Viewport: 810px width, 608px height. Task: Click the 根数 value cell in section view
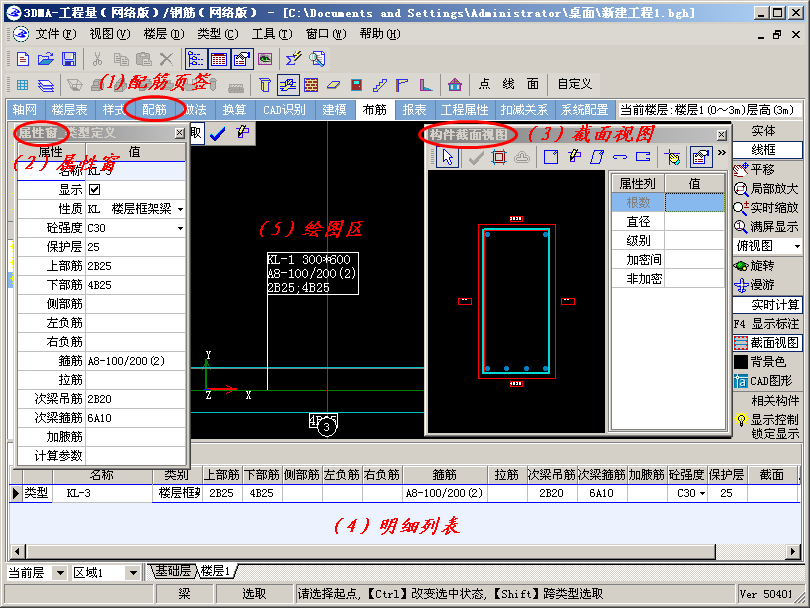(x=694, y=202)
